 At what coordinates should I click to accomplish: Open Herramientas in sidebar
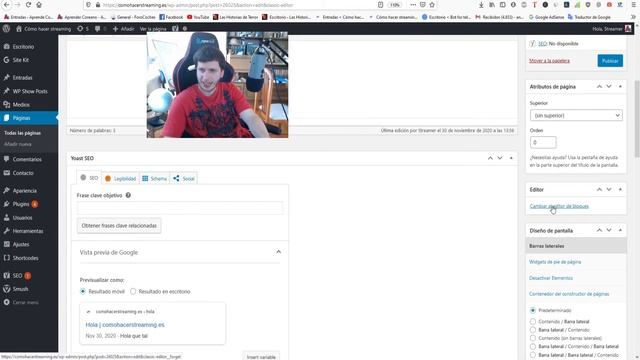click(x=29, y=231)
